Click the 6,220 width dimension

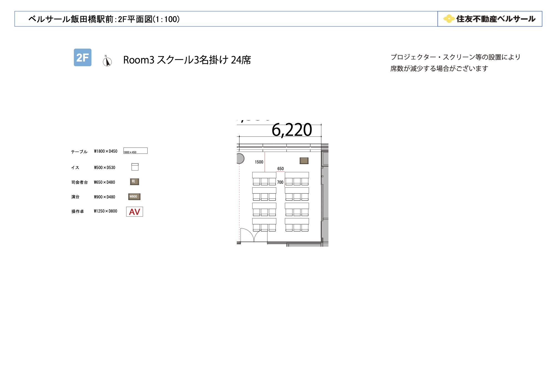click(292, 130)
